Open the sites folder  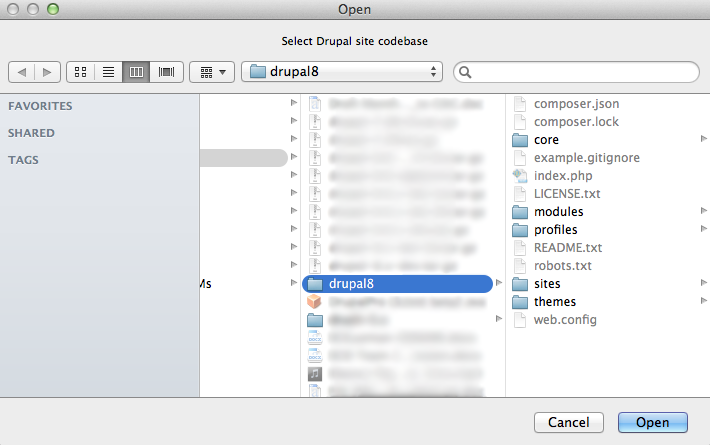coord(547,284)
